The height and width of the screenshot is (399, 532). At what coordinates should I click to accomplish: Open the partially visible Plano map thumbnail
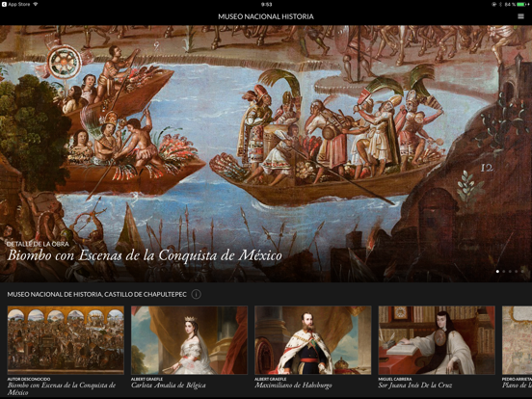518,340
